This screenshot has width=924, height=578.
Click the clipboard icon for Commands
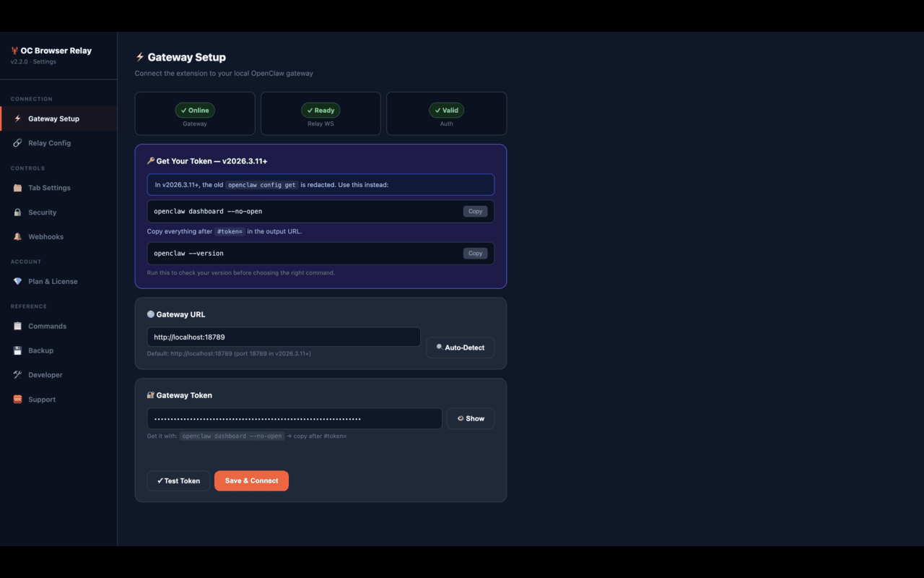coord(17,327)
